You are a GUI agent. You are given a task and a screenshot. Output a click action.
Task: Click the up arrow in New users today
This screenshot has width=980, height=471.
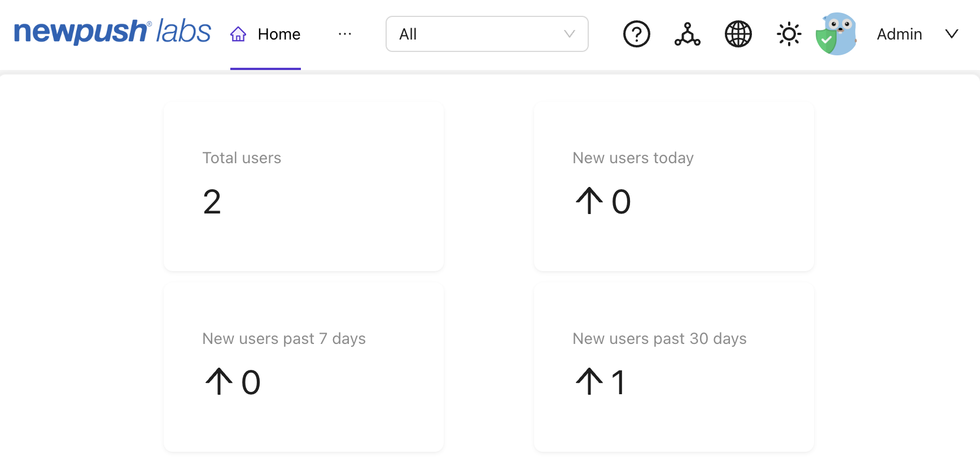click(589, 201)
